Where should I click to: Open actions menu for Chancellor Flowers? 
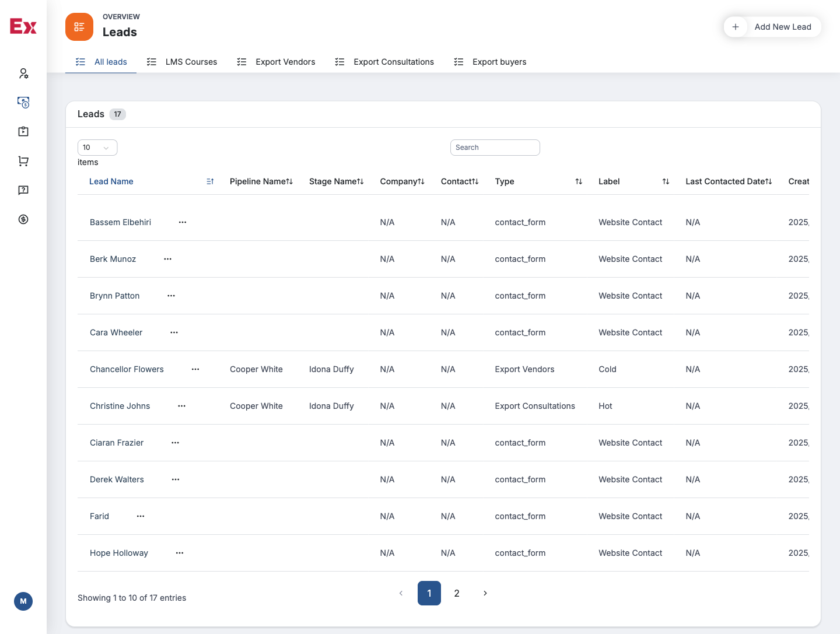(x=195, y=369)
